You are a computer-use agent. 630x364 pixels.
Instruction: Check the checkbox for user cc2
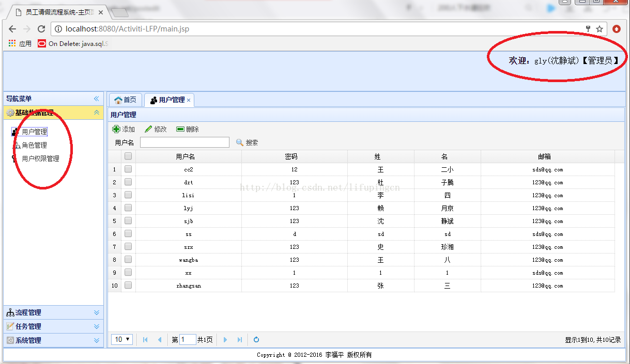128,169
